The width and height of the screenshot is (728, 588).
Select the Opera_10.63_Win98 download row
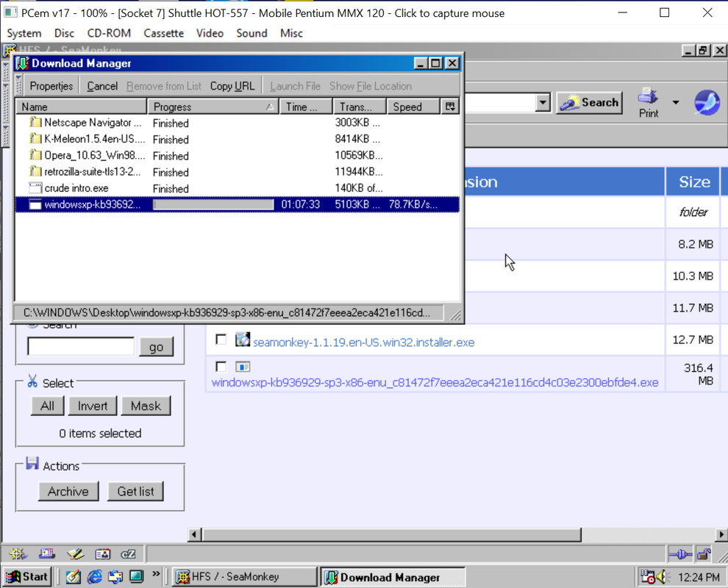pyautogui.click(x=238, y=156)
